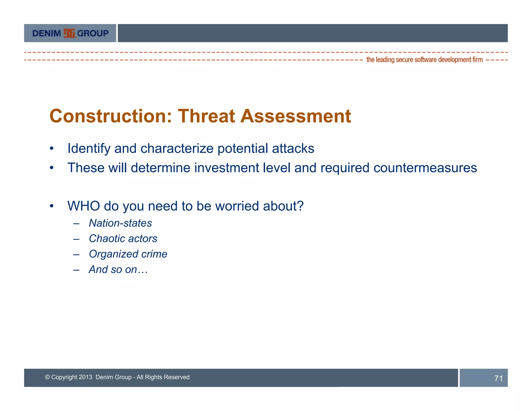Click the bullet dot before 'WHO do you need'
The image size is (532, 411).
pos(52,206)
